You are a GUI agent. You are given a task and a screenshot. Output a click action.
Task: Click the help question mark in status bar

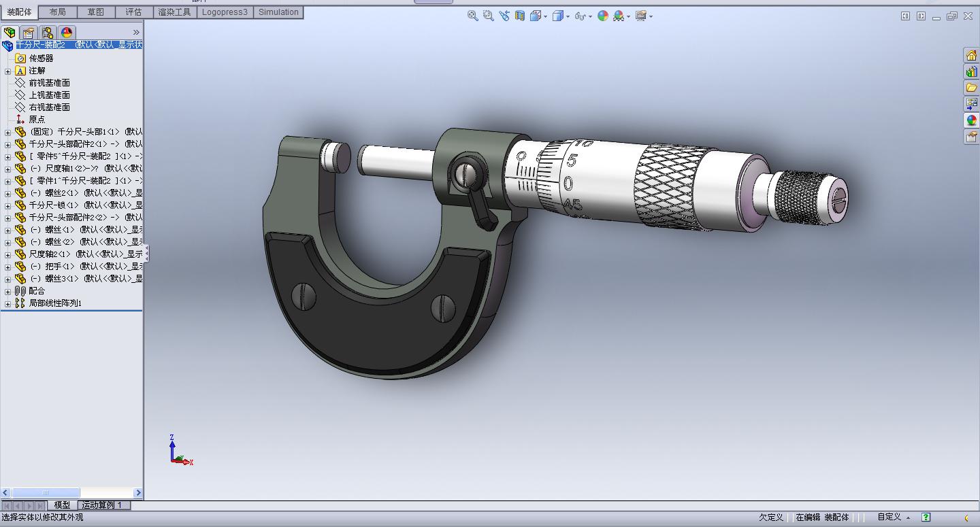tap(926, 517)
